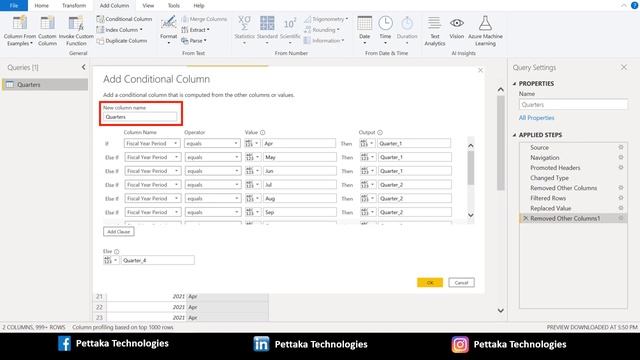Click the Custom Column icon
The image size is (640, 360).
47,24
